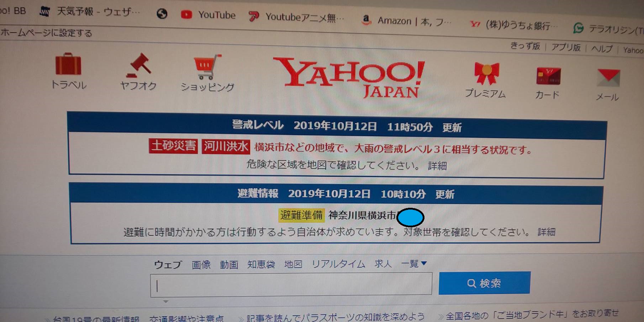Select the ウェブ search tab
The image size is (644, 322).
click(168, 264)
